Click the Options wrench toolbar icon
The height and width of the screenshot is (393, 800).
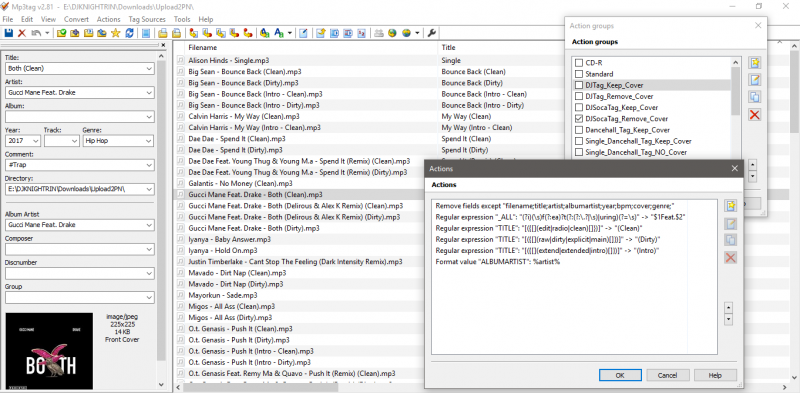432,33
